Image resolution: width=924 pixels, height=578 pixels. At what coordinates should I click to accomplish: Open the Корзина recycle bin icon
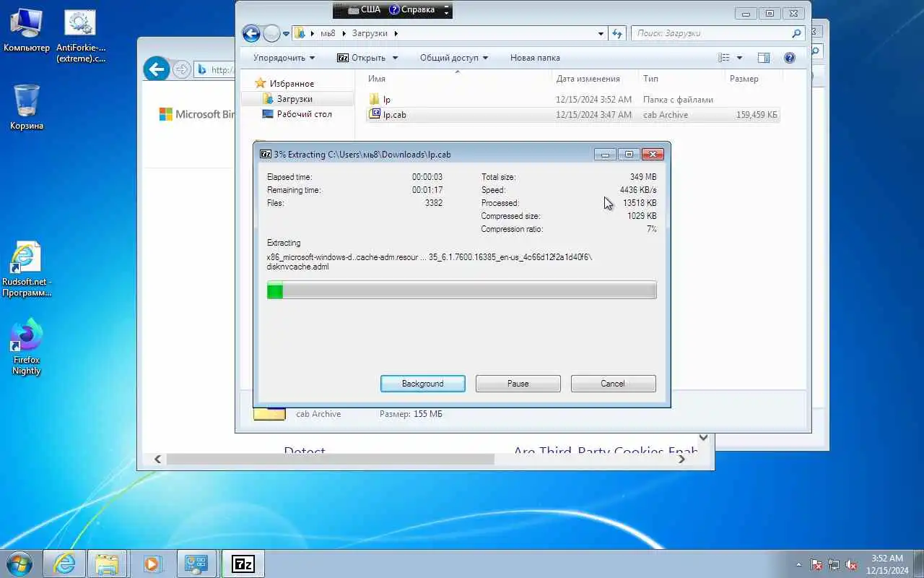pos(27,107)
